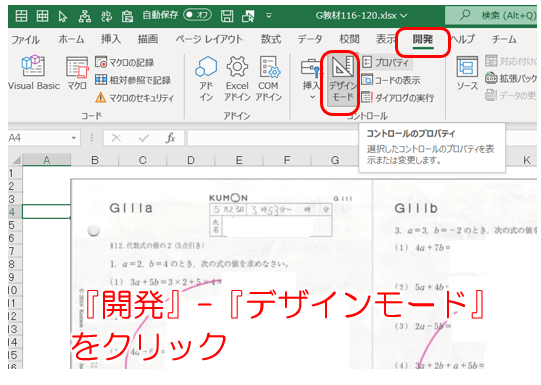Save the workbook with the floppy icon

pos(227,16)
